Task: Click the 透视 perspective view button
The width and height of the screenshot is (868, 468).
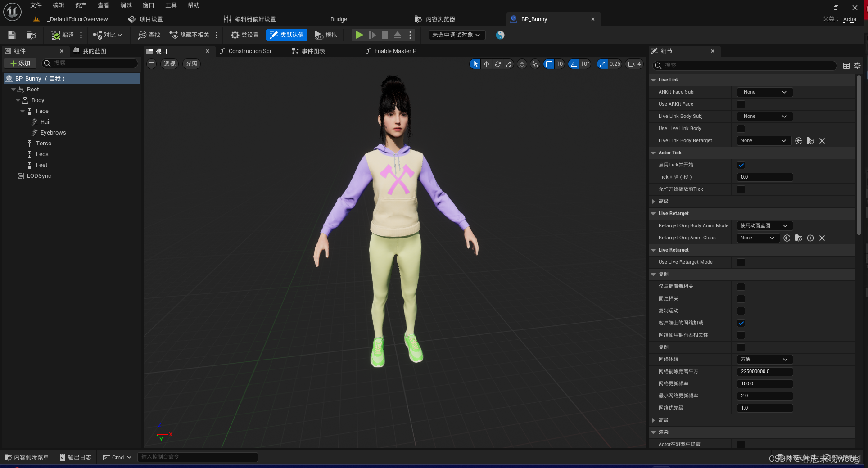Action: tap(170, 64)
